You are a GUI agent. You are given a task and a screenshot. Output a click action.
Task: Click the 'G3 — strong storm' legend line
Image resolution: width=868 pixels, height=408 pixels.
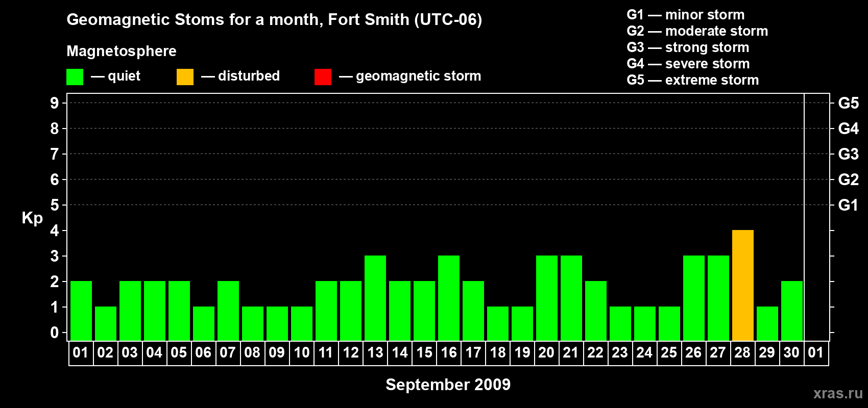pos(688,47)
